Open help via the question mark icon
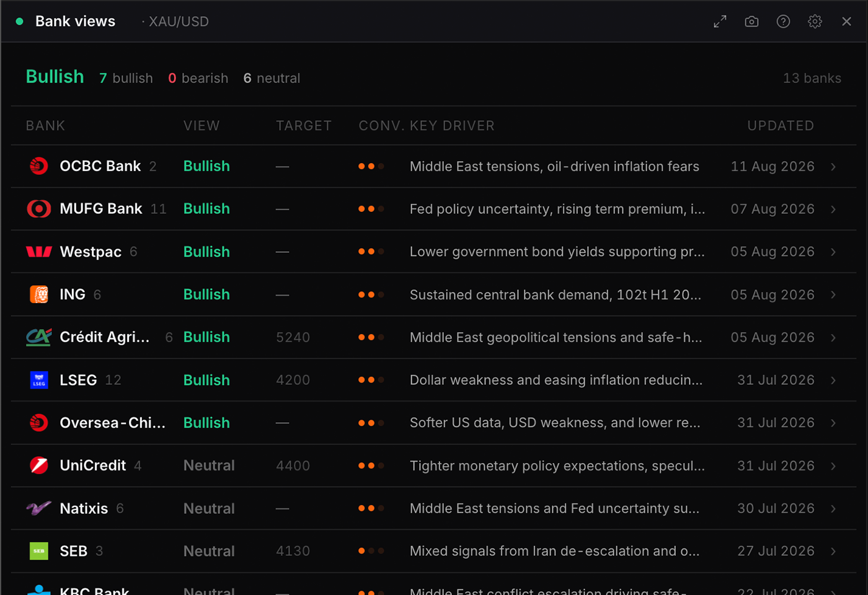Viewport: 868px width, 595px height. [783, 22]
